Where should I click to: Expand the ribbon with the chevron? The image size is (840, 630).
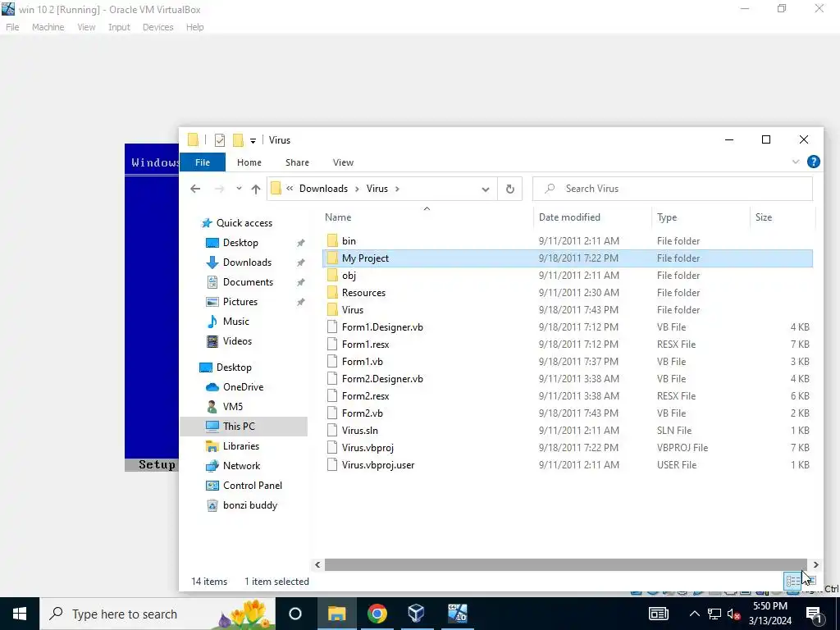point(796,162)
